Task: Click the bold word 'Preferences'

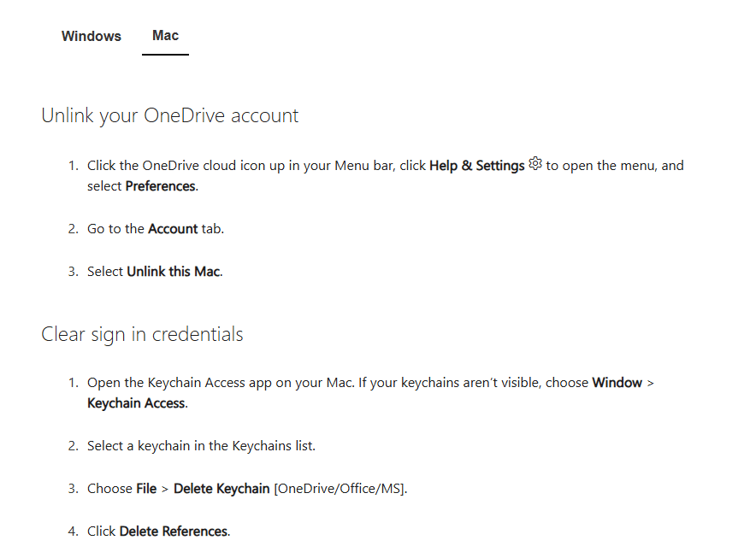Action: point(161,186)
